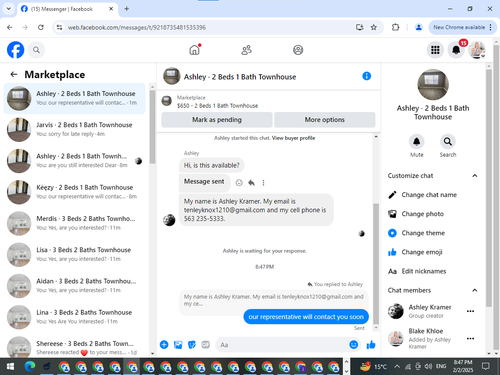The height and width of the screenshot is (375, 500).
Task: Attach a photo file icon in composer
Action: coord(178,345)
